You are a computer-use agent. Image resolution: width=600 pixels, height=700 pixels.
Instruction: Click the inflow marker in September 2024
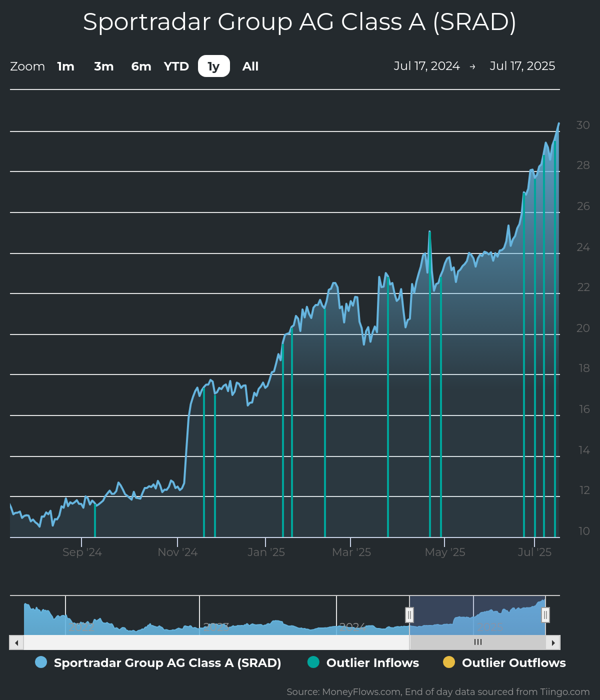(95, 520)
